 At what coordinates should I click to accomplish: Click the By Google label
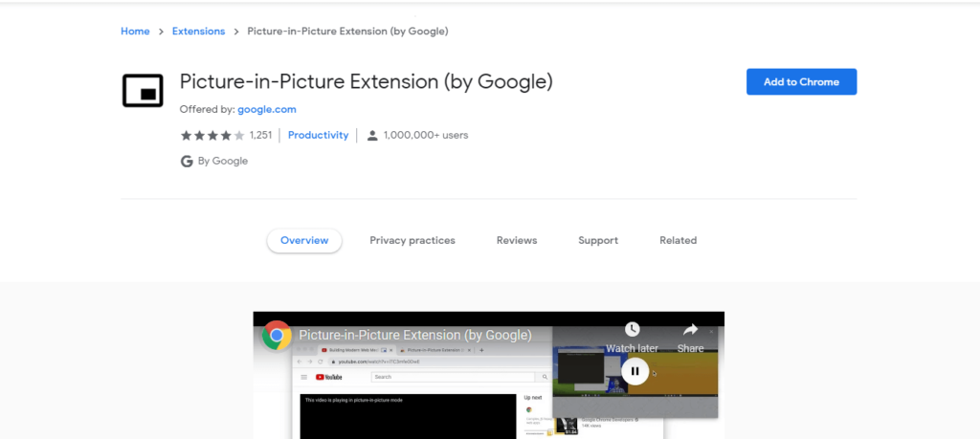point(222,161)
